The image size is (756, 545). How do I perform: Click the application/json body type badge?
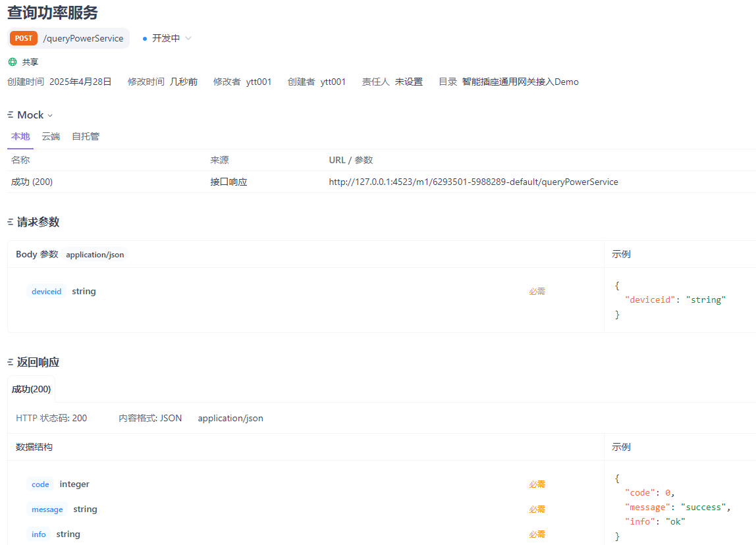click(95, 255)
